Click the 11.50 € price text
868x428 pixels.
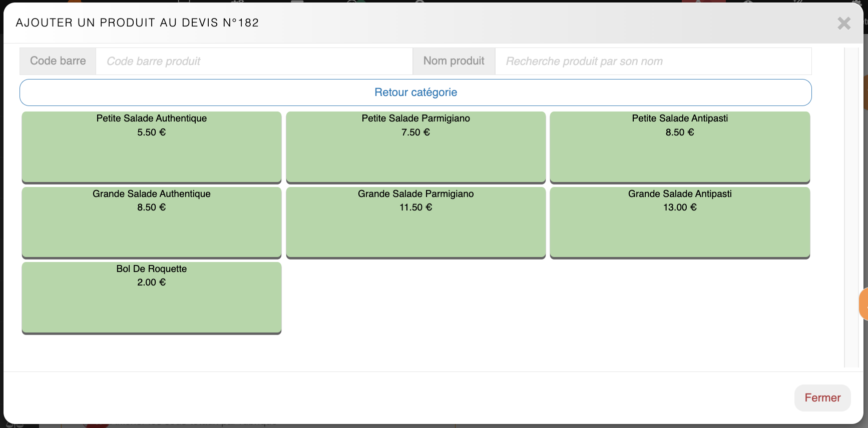(415, 207)
